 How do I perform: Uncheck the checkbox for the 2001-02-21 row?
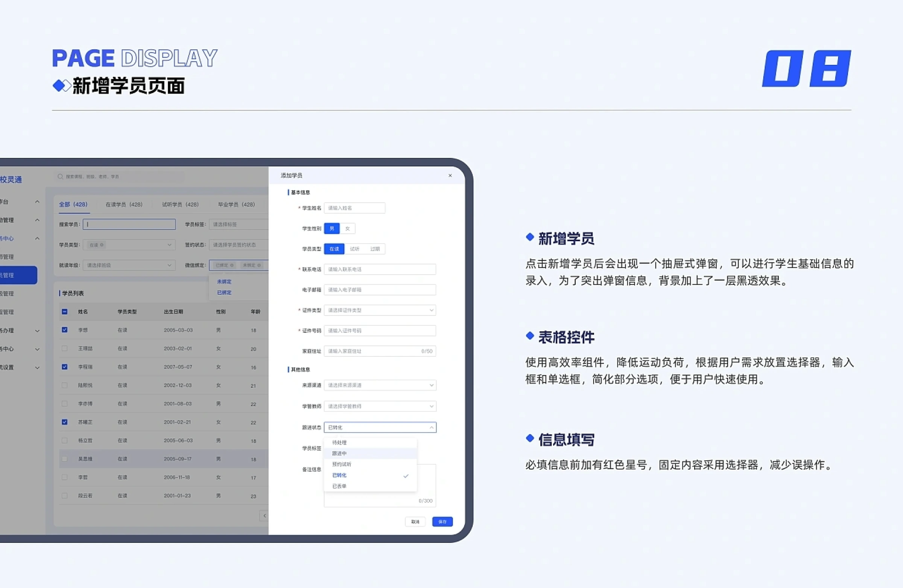coord(64,422)
